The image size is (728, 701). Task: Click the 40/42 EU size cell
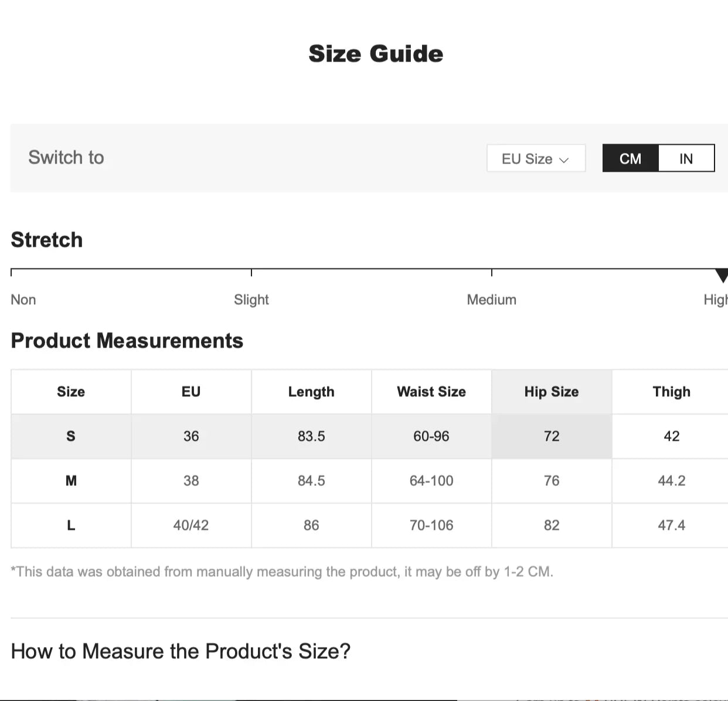coord(191,525)
